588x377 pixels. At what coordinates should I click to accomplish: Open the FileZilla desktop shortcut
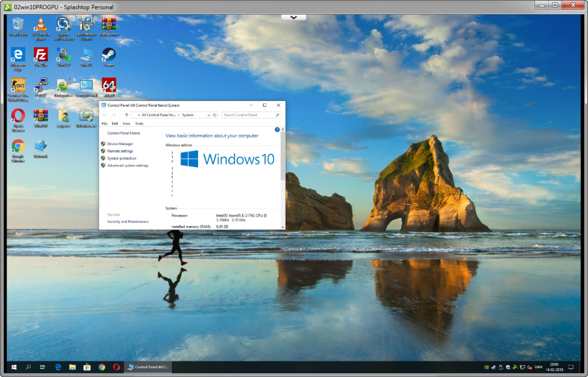[x=41, y=57]
